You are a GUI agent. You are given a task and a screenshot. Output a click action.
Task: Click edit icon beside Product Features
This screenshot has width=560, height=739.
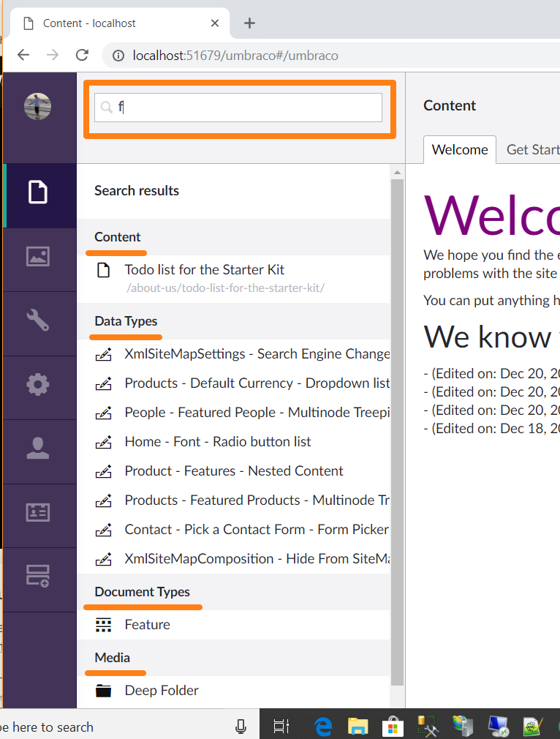pos(104,471)
